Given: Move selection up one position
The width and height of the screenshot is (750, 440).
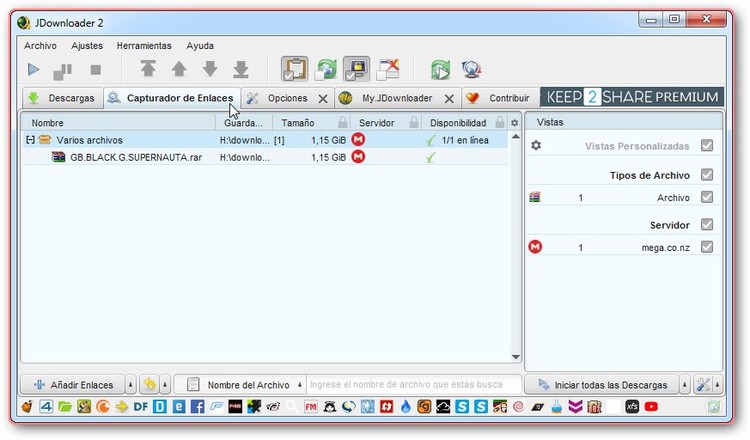Looking at the screenshot, I should pyautogui.click(x=179, y=69).
